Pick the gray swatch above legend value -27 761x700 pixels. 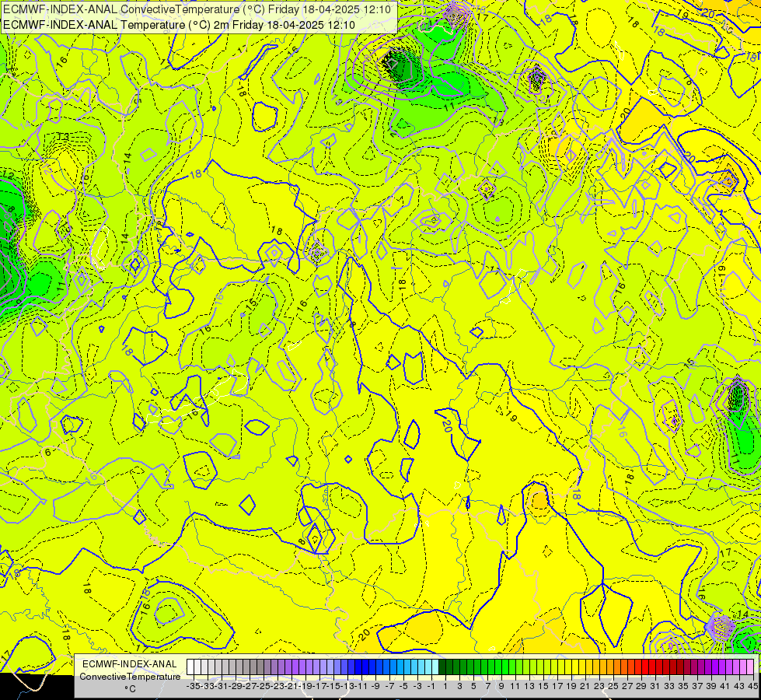coord(246,667)
